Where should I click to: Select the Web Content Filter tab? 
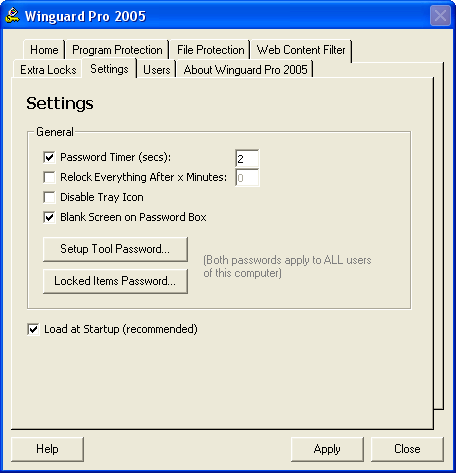click(x=301, y=50)
